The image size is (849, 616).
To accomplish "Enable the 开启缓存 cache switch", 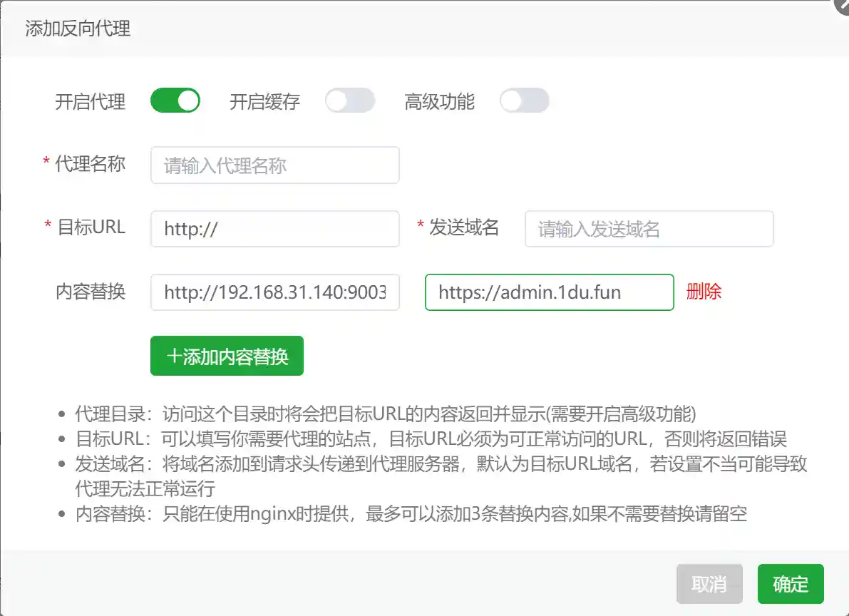I will (x=349, y=101).
